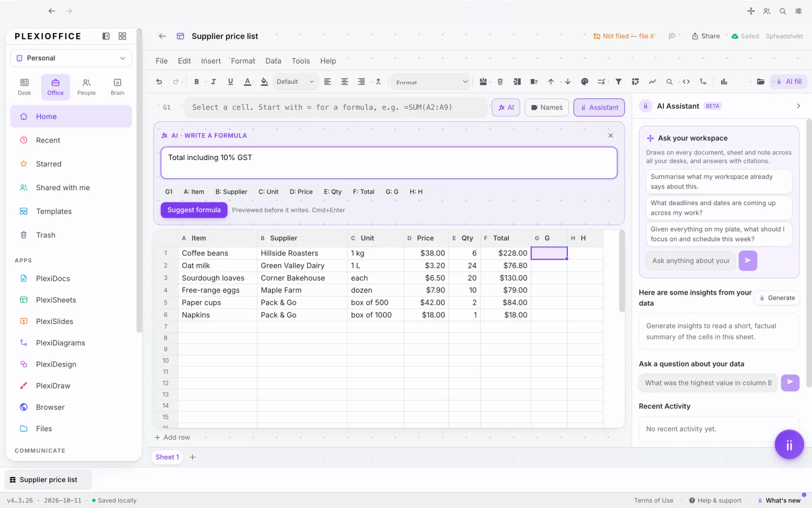Collapse the AI Assistant panel with the chevron
The image size is (812, 508).
798,106
